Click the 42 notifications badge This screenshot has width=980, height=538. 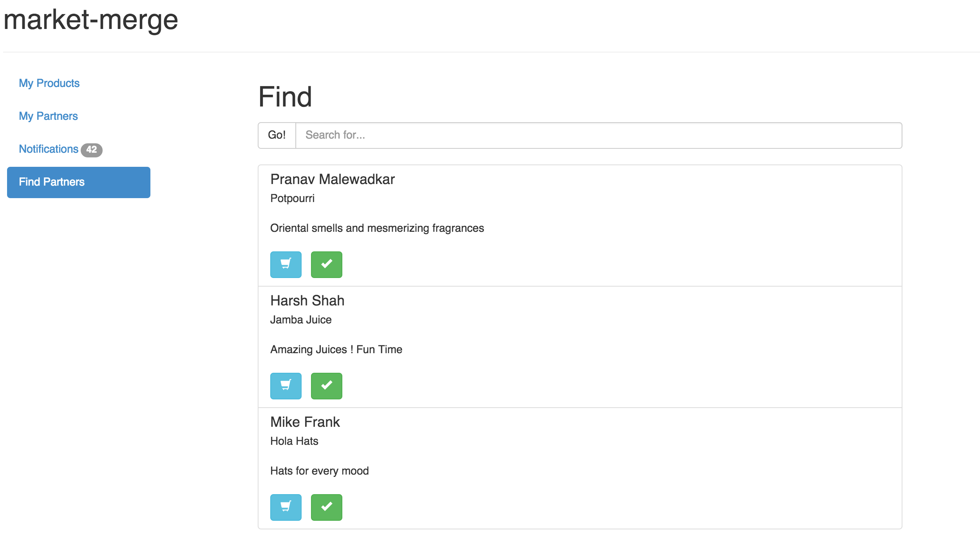92,150
